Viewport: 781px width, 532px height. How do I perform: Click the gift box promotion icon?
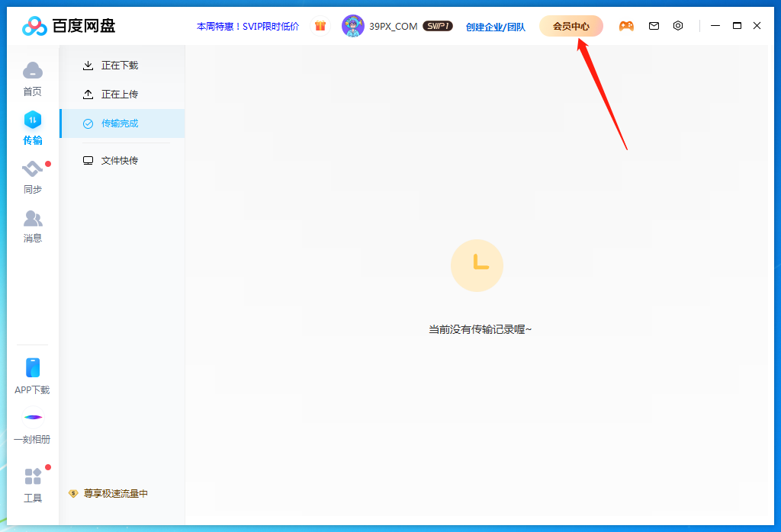click(x=320, y=25)
